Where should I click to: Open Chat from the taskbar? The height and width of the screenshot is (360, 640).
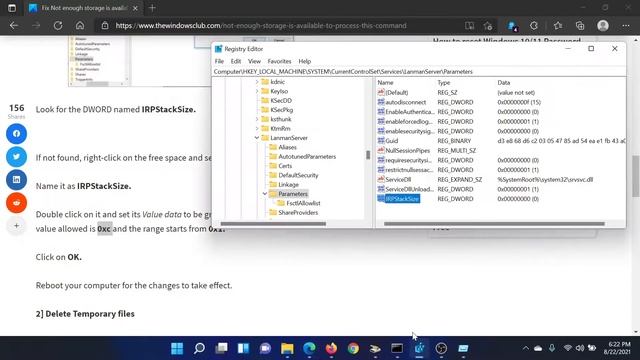(265, 348)
